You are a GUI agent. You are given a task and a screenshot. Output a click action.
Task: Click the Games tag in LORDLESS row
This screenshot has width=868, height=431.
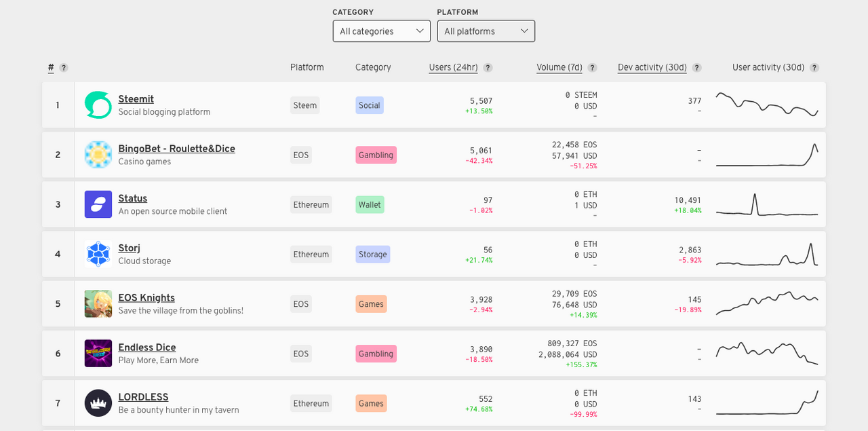coord(371,403)
